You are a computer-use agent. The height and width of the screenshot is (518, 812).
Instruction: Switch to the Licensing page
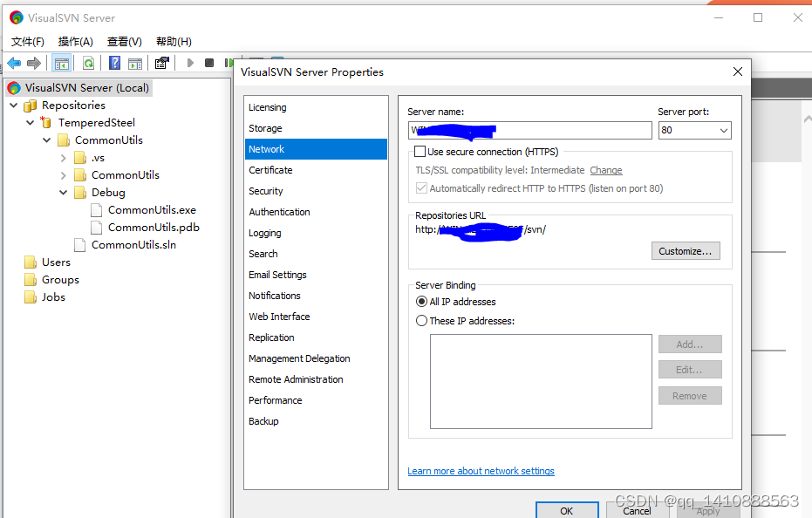click(316, 107)
